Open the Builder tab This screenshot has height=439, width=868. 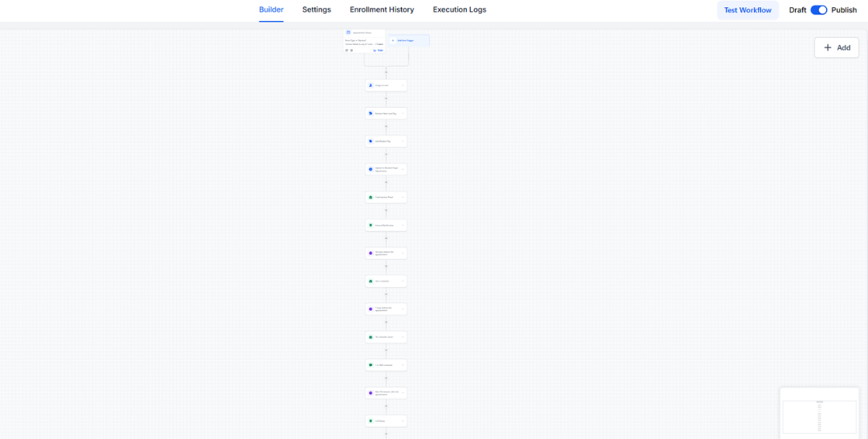[x=272, y=10]
